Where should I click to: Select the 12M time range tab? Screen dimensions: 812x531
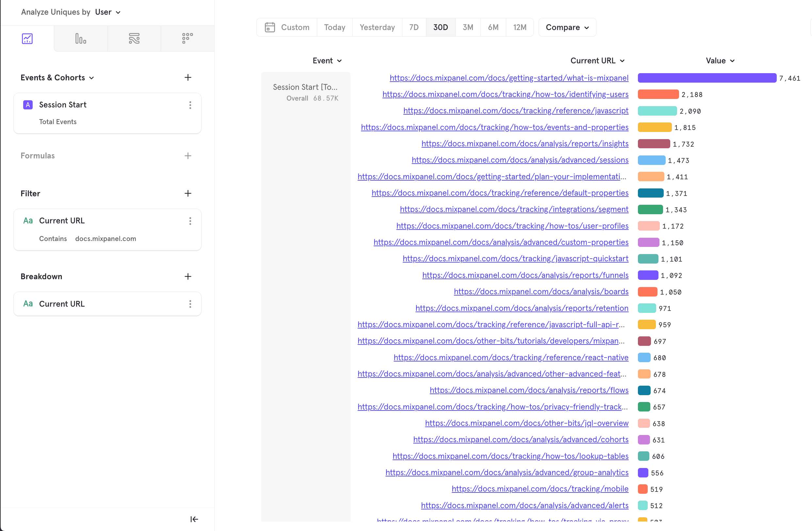[519, 27]
